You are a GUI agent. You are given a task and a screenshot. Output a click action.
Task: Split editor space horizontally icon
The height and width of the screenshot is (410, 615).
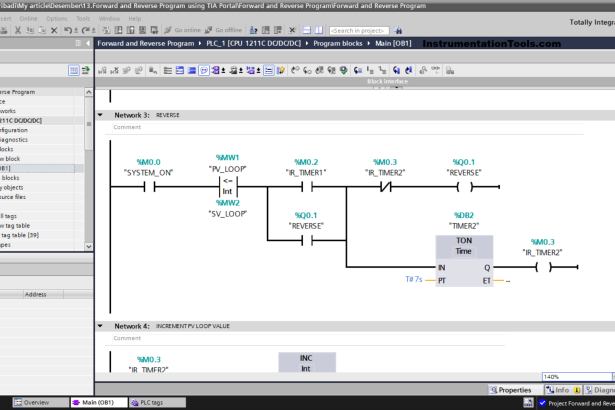tap(307, 30)
